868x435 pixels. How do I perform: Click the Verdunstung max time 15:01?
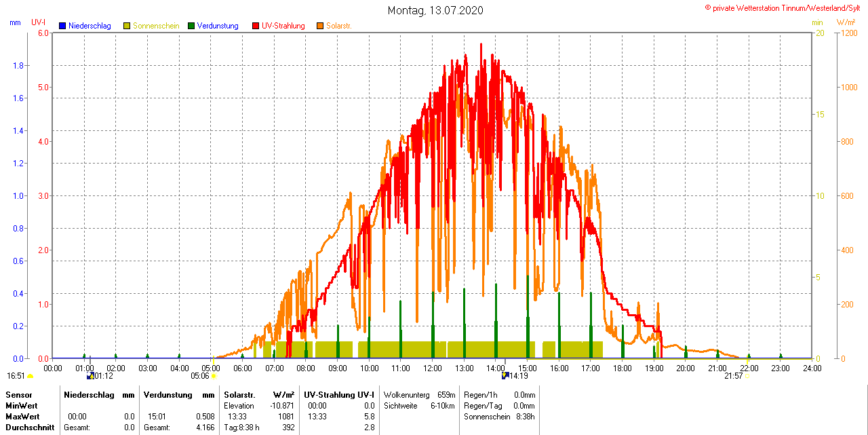pyautogui.click(x=157, y=417)
